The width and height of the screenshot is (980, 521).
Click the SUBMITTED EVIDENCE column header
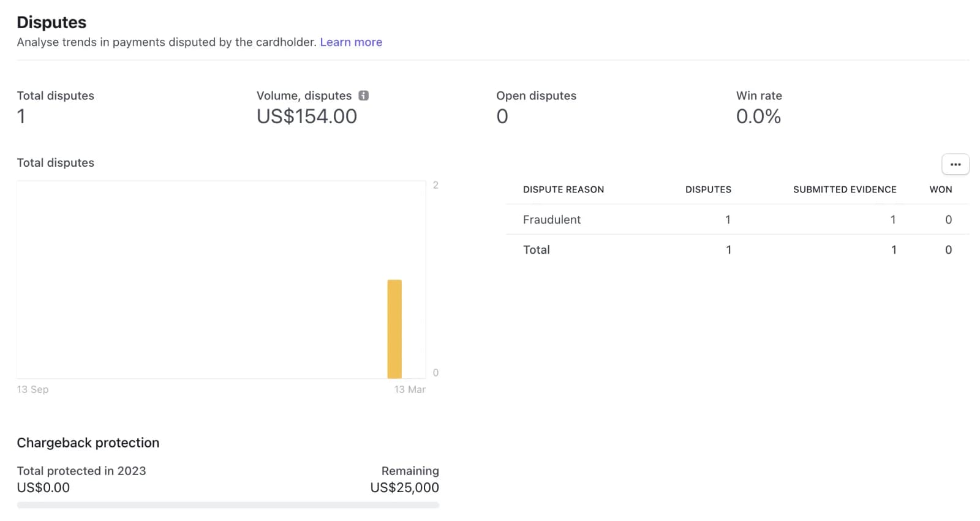(x=845, y=189)
